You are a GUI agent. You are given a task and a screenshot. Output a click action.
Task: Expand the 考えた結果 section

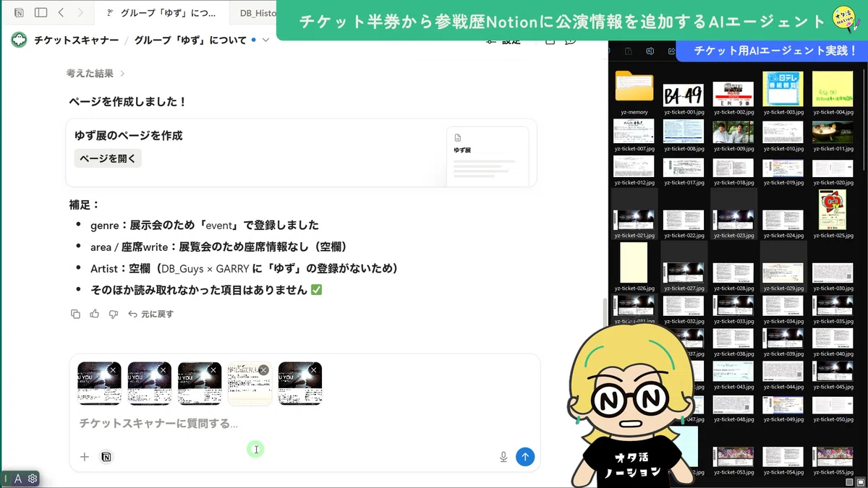95,73
